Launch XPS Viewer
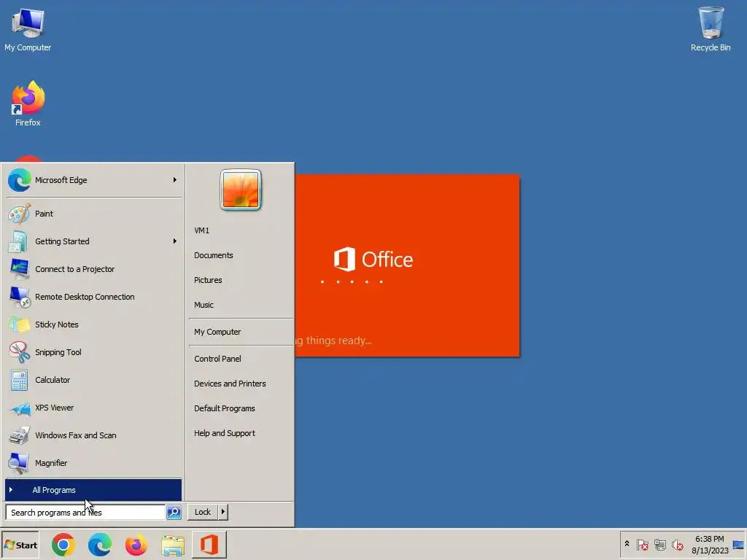747x560 pixels. point(93,408)
